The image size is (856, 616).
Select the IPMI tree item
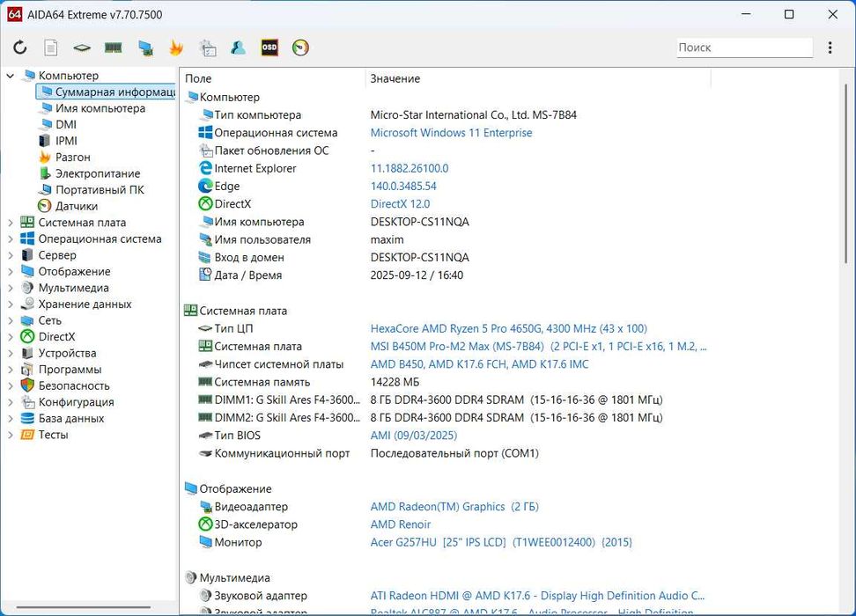[66, 141]
